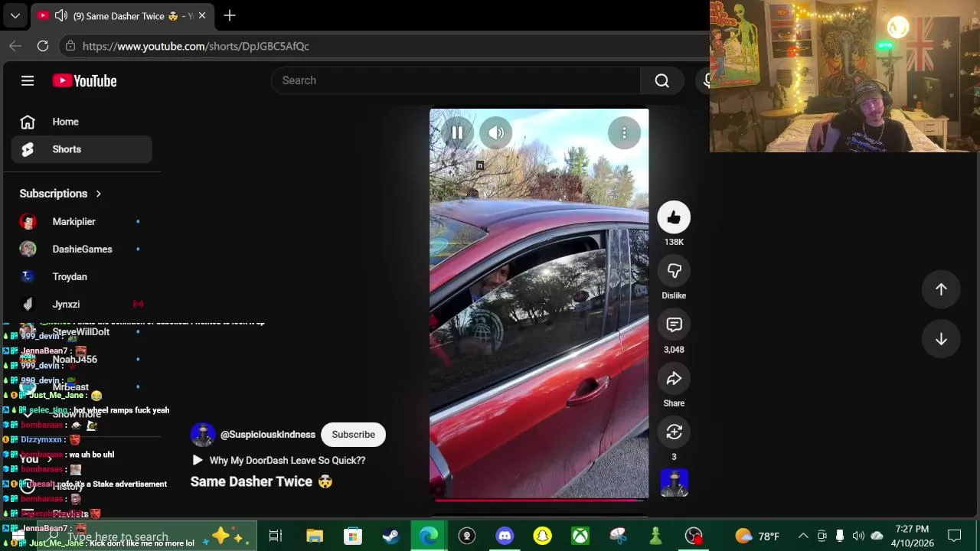Open the Short's three-dot more menu
This screenshot has width=980, height=551.
point(624,133)
